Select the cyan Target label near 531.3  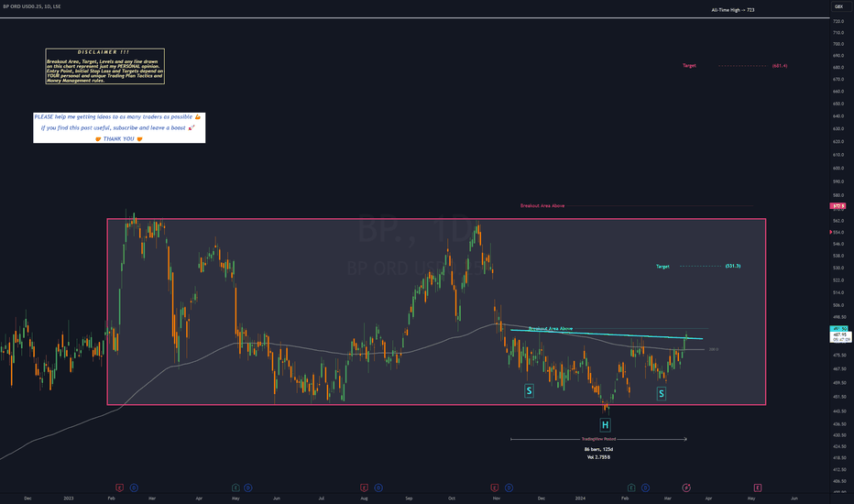pyautogui.click(x=662, y=267)
